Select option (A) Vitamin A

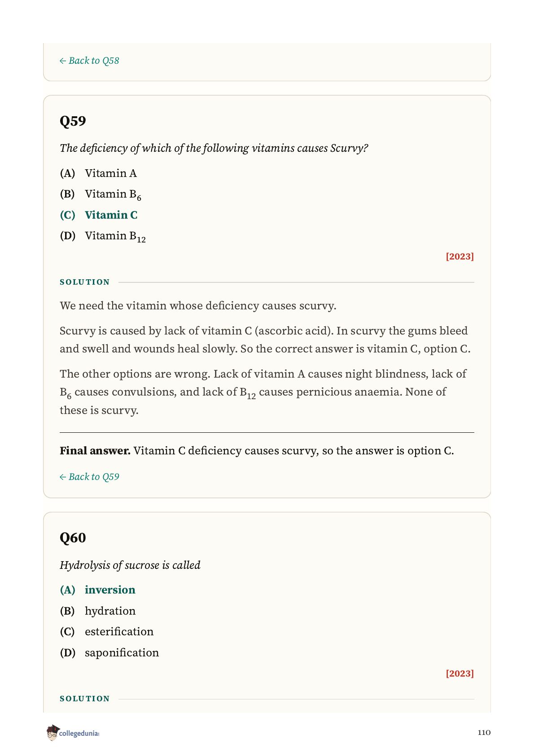click(x=98, y=173)
